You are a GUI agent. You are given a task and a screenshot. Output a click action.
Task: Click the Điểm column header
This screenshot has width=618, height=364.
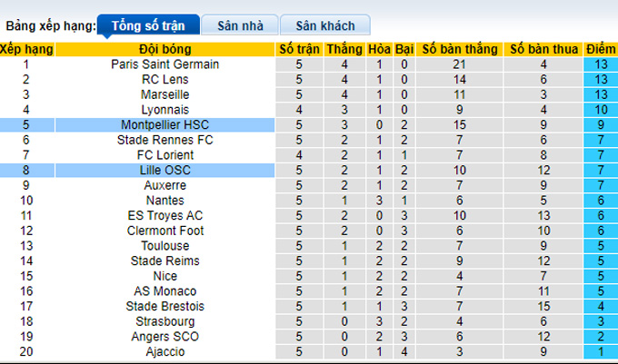(x=600, y=49)
